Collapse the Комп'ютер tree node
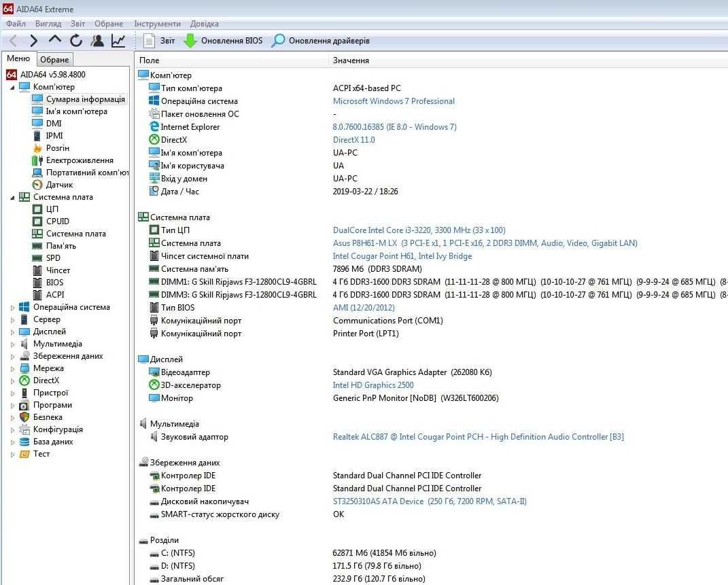Image resolution: width=728 pixels, height=585 pixels. tap(12, 87)
